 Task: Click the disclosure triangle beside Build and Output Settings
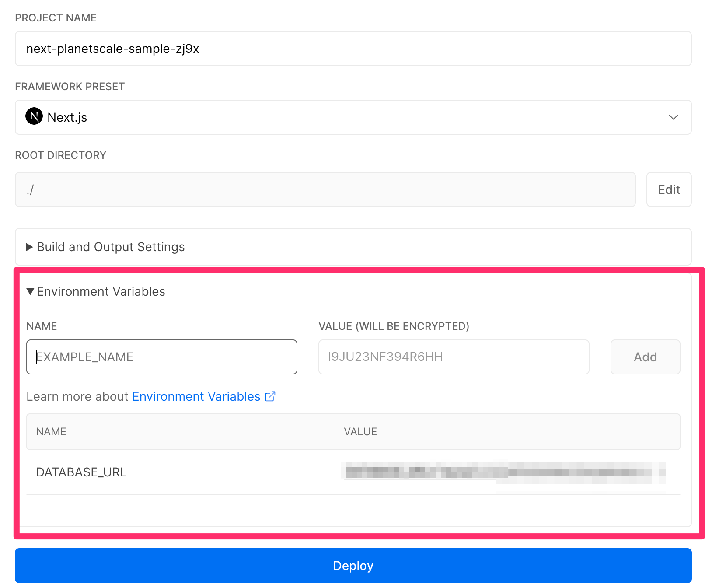(29, 247)
